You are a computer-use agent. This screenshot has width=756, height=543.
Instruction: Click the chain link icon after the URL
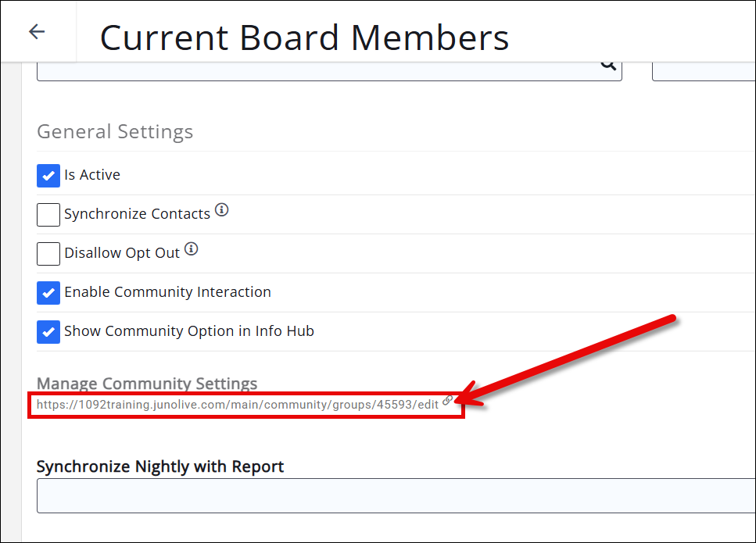pos(447,401)
